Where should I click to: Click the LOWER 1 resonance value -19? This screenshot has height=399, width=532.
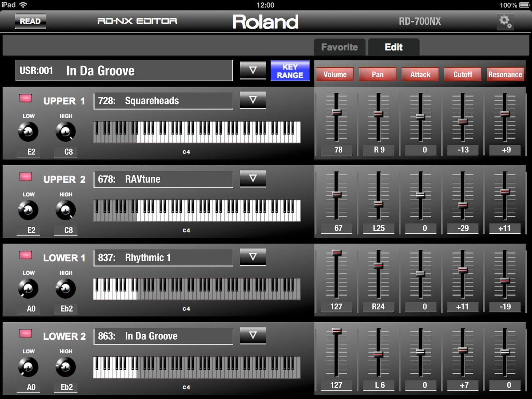pos(505,307)
